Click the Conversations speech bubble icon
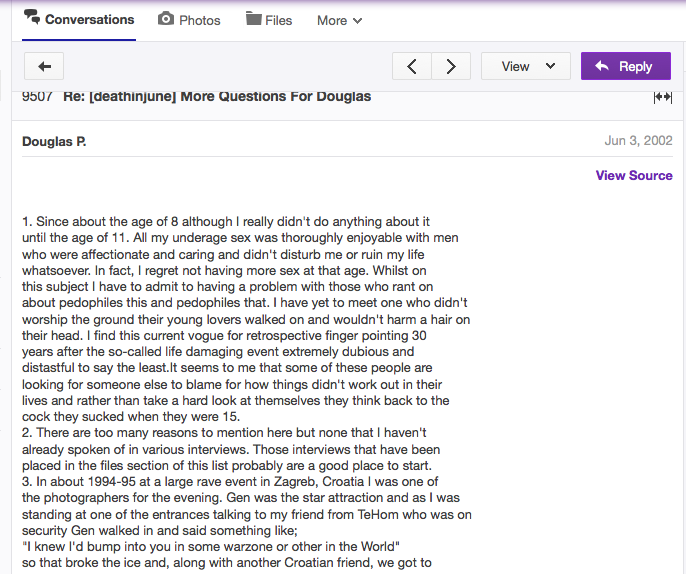686x574 pixels. (x=32, y=18)
